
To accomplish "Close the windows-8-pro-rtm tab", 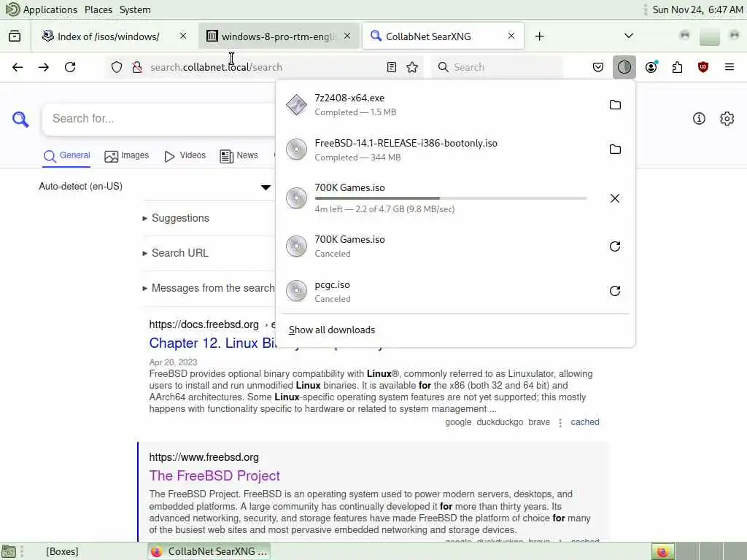I will click(347, 36).
